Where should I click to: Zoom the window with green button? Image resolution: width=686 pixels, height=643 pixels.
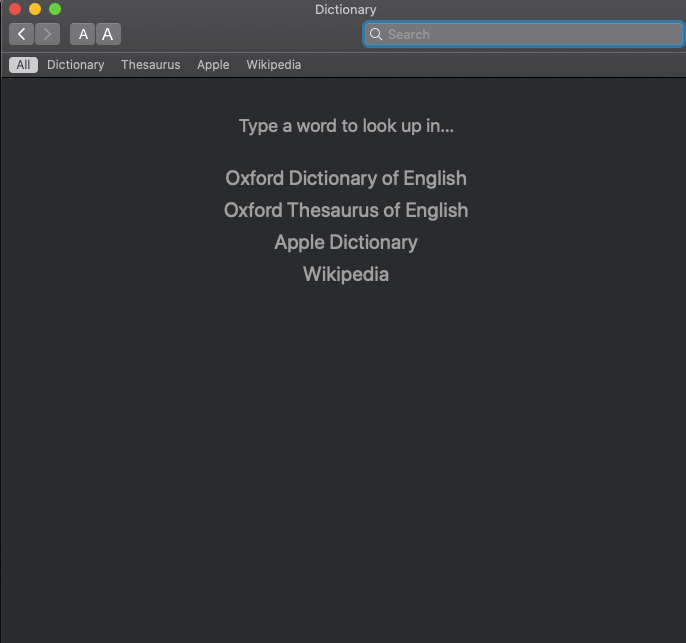tap(55, 9)
